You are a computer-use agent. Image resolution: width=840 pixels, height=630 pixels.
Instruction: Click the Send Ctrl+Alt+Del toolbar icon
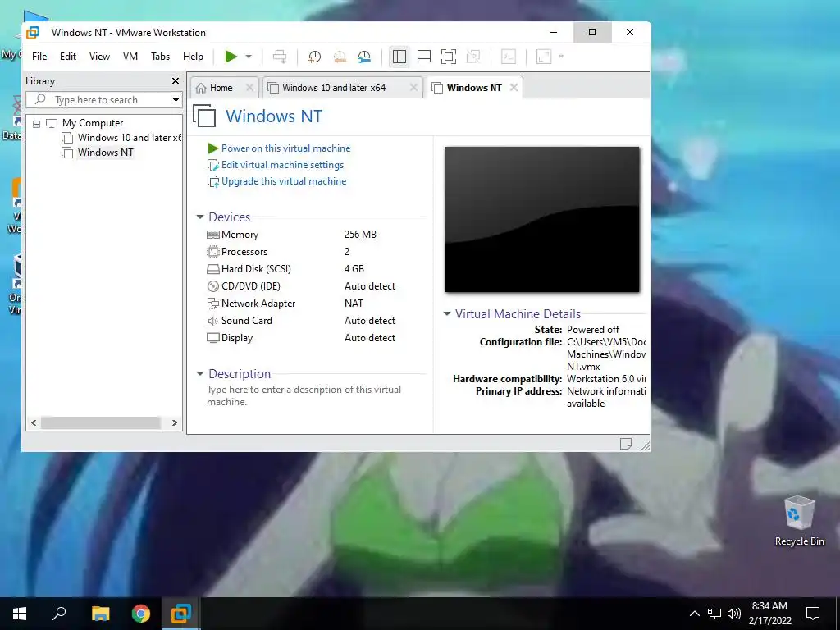click(x=280, y=57)
